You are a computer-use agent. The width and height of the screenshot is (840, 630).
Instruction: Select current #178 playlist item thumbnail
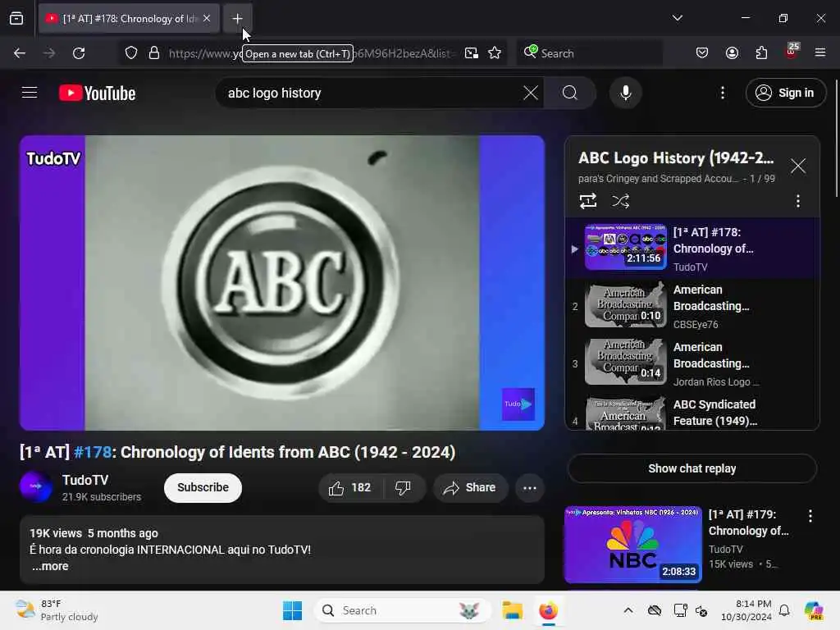(625, 246)
